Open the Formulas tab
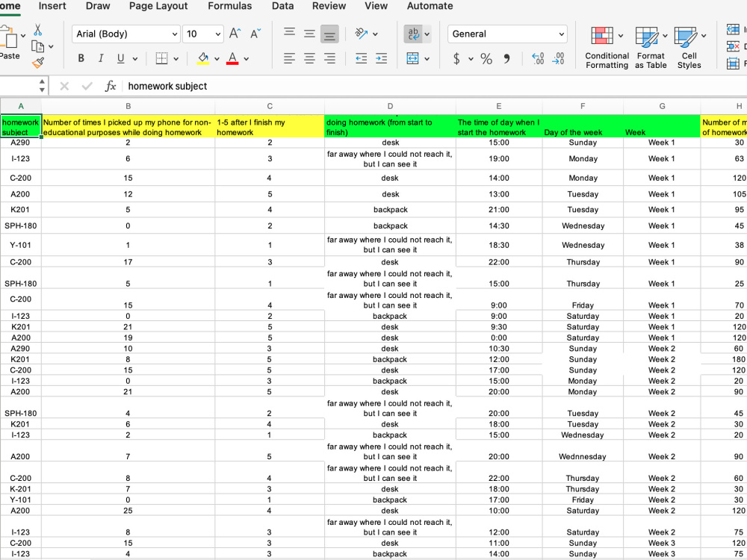Image resolution: width=747 pixels, height=560 pixels. (x=229, y=6)
